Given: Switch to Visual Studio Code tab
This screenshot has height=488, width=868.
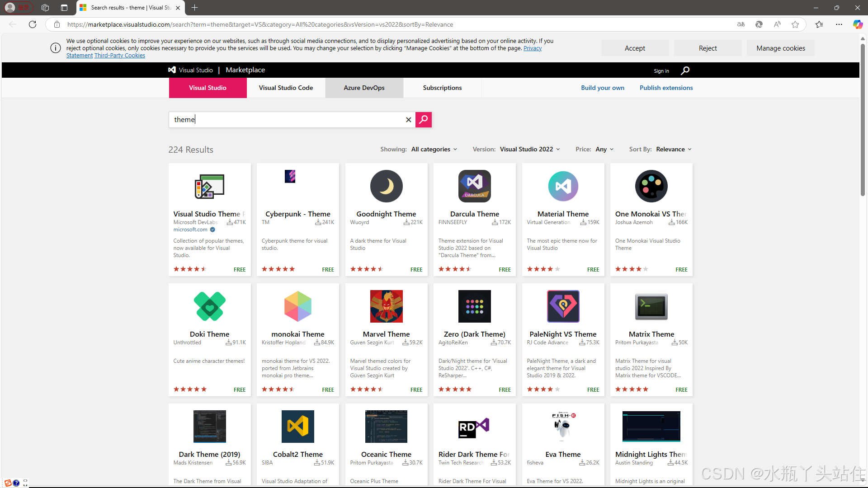Looking at the screenshot, I should [x=286, y=88].
